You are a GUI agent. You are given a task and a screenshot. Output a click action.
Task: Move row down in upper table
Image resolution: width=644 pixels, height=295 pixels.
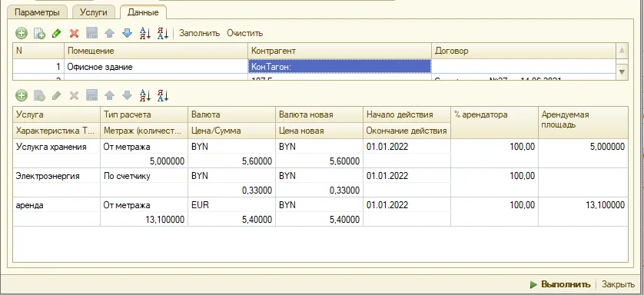(128, 33)
